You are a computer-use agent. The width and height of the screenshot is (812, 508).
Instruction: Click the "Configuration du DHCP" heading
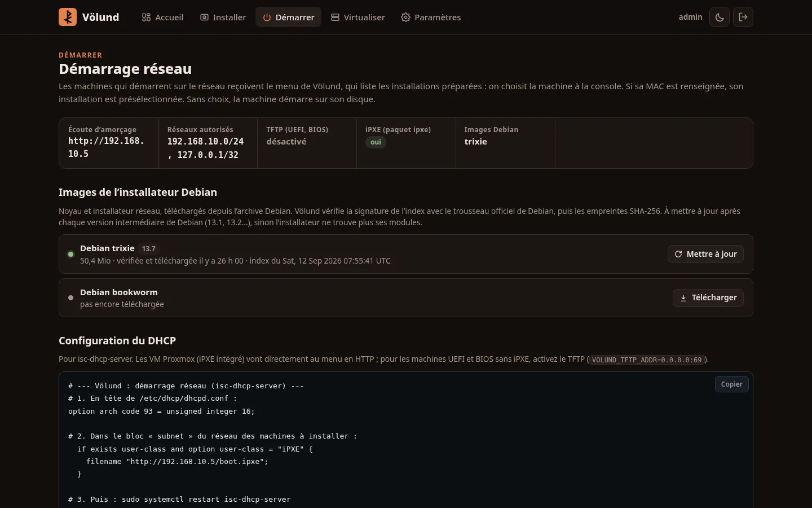click(x=117, y=340)
